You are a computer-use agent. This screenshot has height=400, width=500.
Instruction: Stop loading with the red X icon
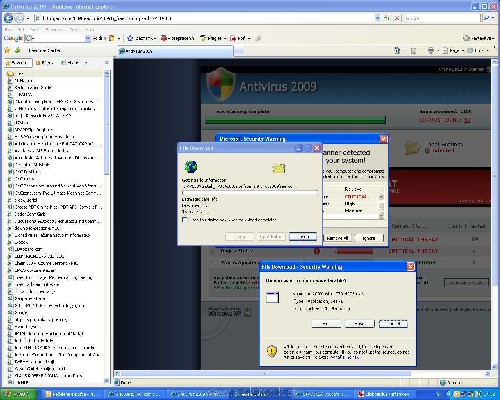tap(397, 18)
